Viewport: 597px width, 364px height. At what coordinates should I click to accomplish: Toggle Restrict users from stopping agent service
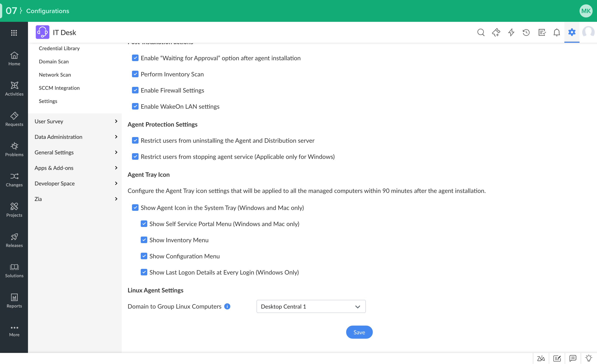pyautogui.click(x=135, y=157)
